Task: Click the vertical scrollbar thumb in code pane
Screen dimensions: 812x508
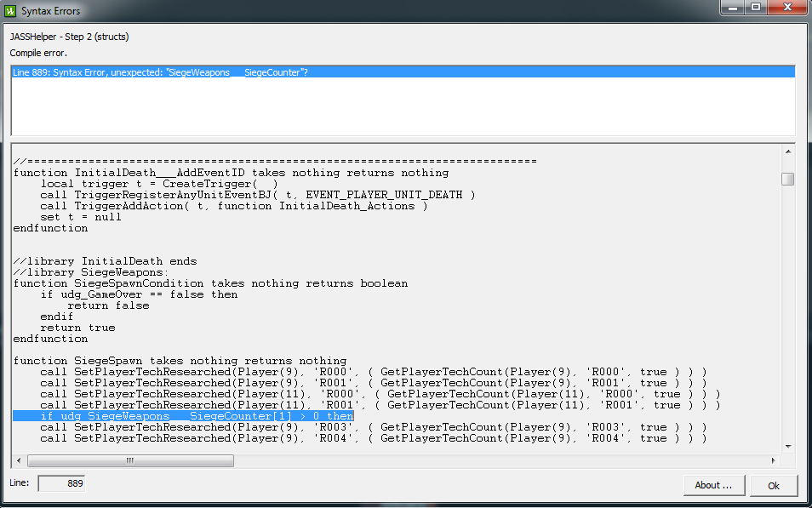Action: (787, 179)
